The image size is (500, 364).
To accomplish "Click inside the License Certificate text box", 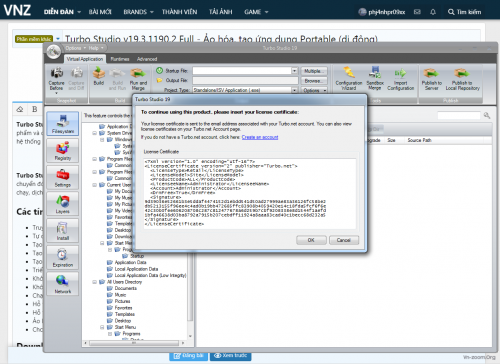I will point(250,193).
